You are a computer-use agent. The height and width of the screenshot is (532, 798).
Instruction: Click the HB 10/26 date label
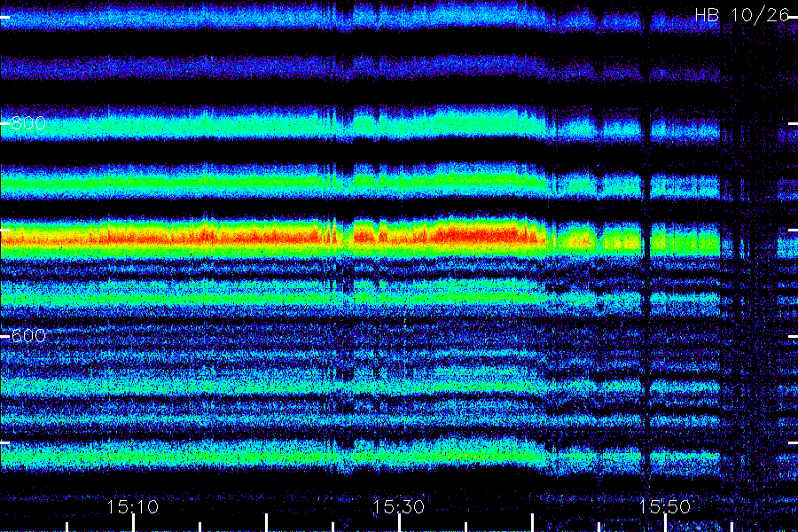pyautogui.click(x=742, y=15)
